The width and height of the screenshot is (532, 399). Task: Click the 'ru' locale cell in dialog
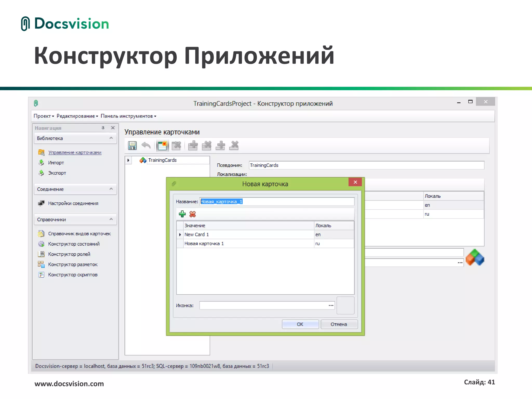pyautogui.click(x=334, y=244)
